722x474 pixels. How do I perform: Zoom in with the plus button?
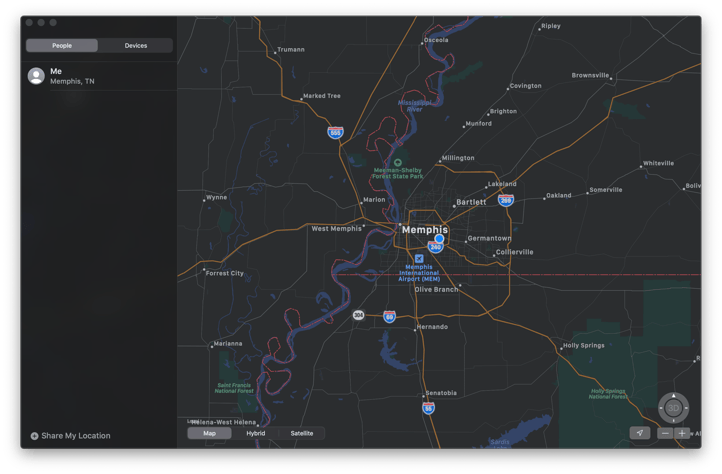(682, 433)
